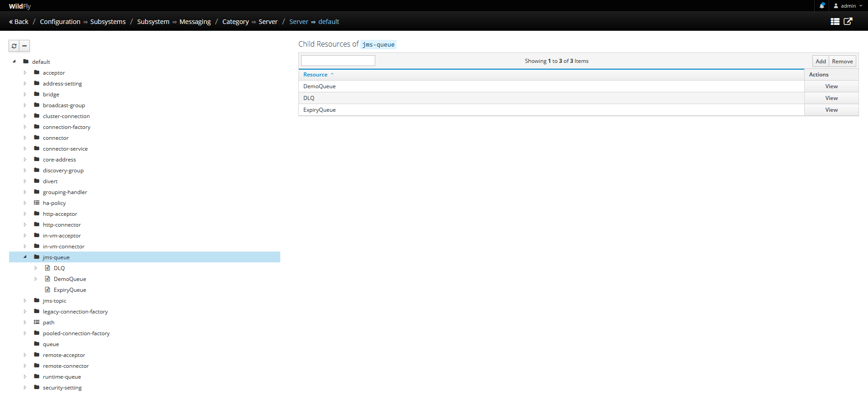Image resolution: width=868 pixels, height=404 pixels.
Task: Click the refresh tree icon
Action: point(14,46)
